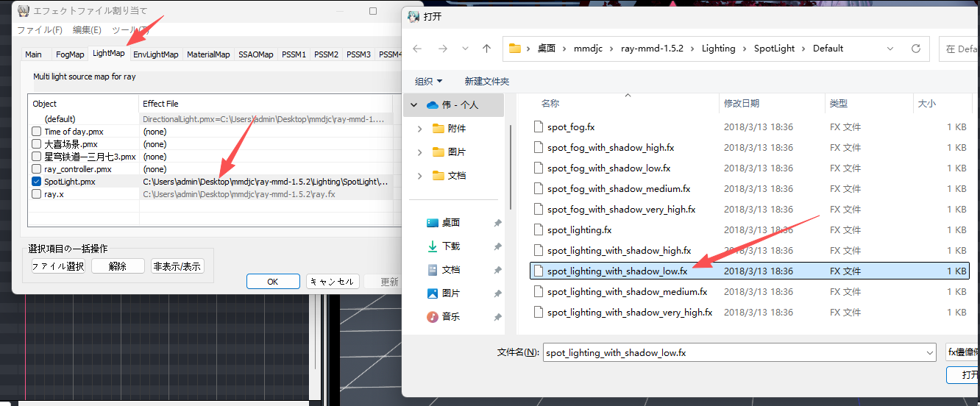This screenshot has height=406, width=980.
Task: Open 下载 quick access shortcut
Action: [444, 246]
